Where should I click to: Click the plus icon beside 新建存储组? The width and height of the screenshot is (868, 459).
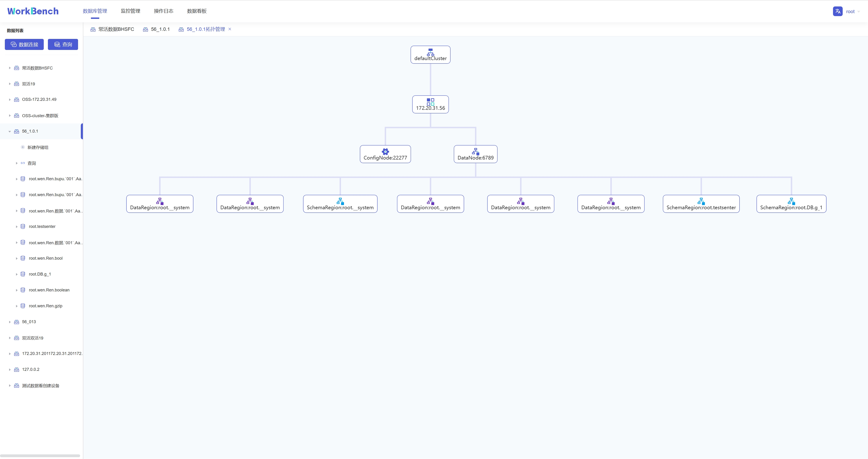pos(23,147)
